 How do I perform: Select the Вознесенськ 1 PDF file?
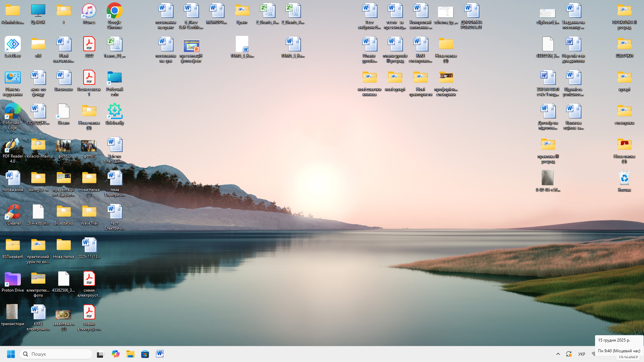[x=89, y=83]
